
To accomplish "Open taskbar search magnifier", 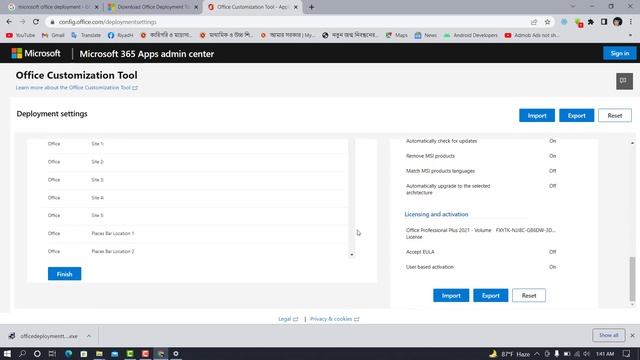I will coord(22,353).
